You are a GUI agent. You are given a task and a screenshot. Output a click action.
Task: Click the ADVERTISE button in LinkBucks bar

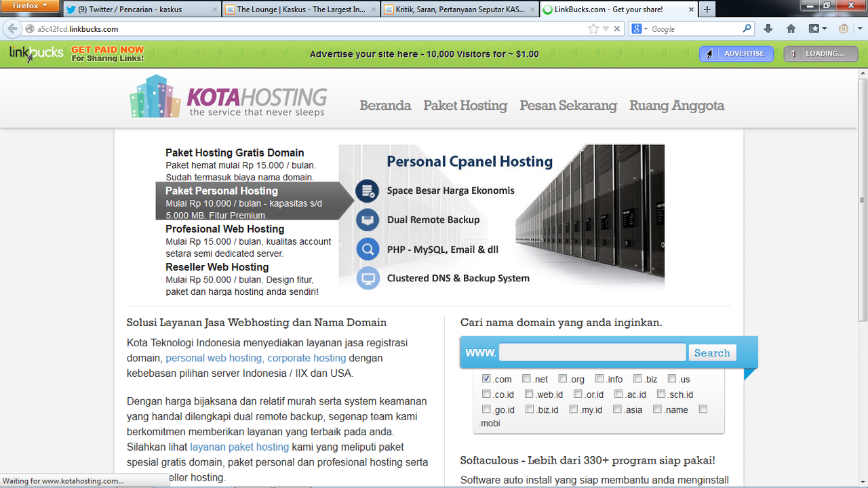click(736, 54)
